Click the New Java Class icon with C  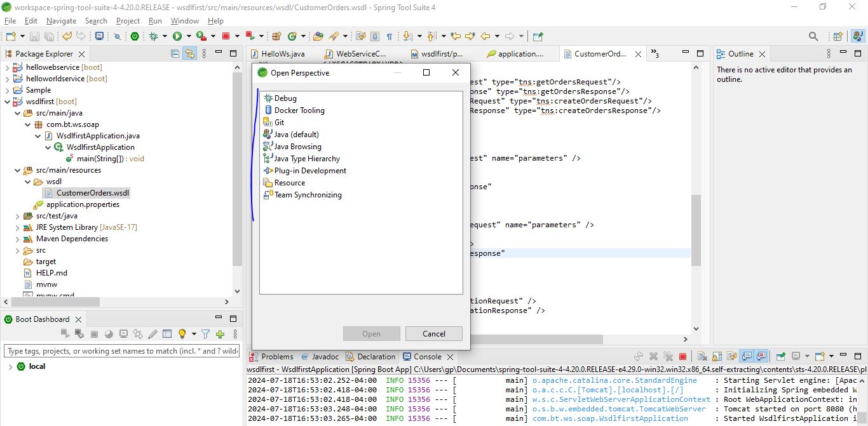[x=293, y=37]
